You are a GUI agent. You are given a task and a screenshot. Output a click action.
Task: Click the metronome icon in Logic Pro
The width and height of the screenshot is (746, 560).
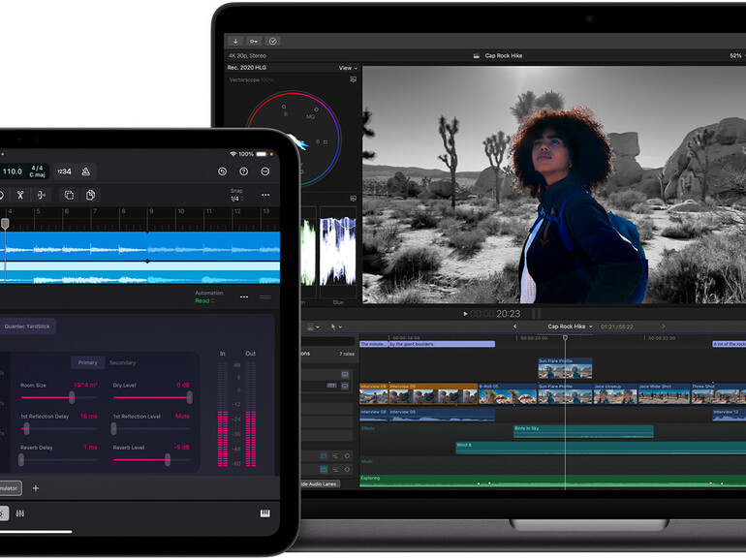coord(85,171)
